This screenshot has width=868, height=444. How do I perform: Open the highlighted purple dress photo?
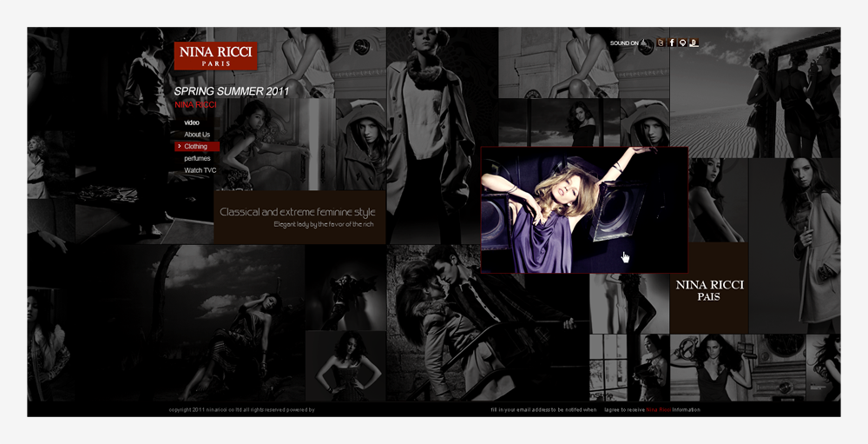584,210
